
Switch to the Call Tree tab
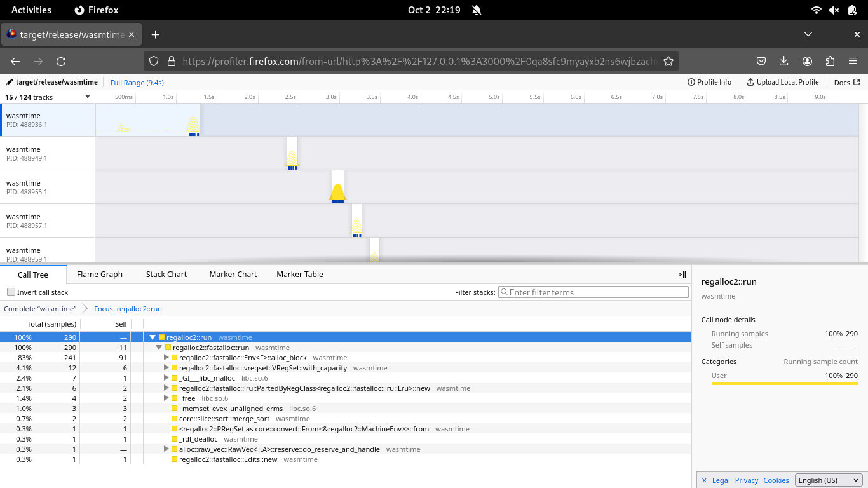pos(33,274)
